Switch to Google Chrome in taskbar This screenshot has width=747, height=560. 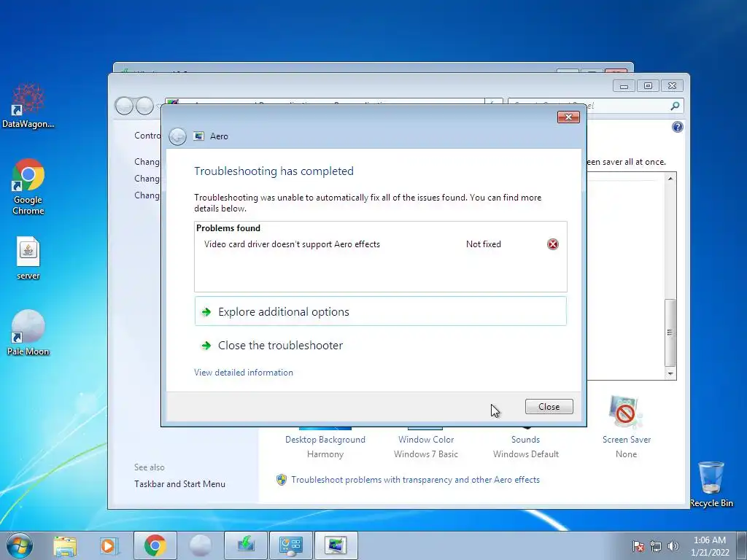tap(155, 545)
